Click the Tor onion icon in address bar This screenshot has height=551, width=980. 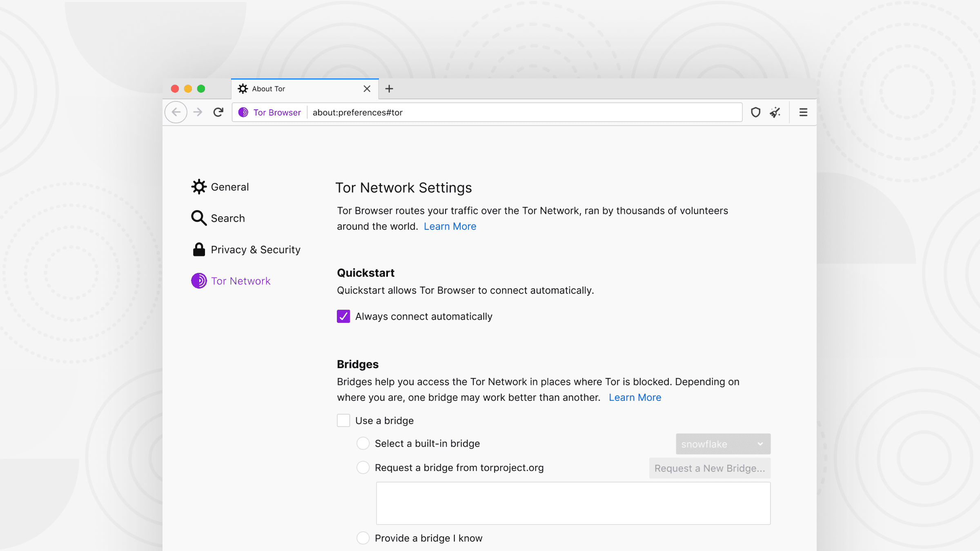[243, 112]
